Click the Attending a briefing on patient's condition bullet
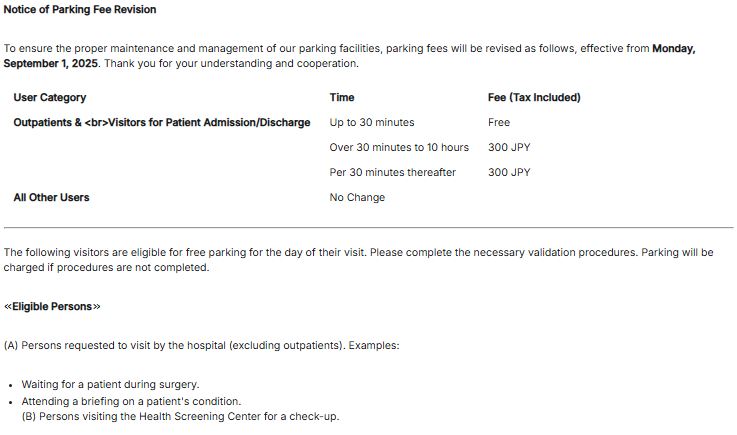This screenshot has width=737, height=435. click(x=131, y=401)
